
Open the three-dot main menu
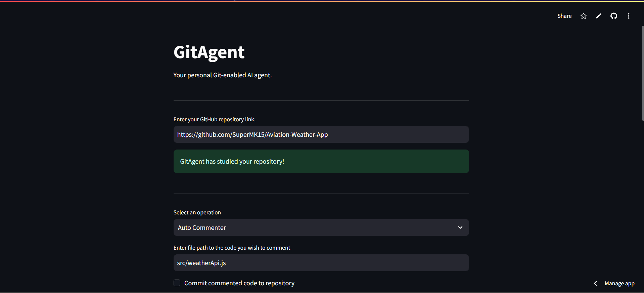coord(629,16)
